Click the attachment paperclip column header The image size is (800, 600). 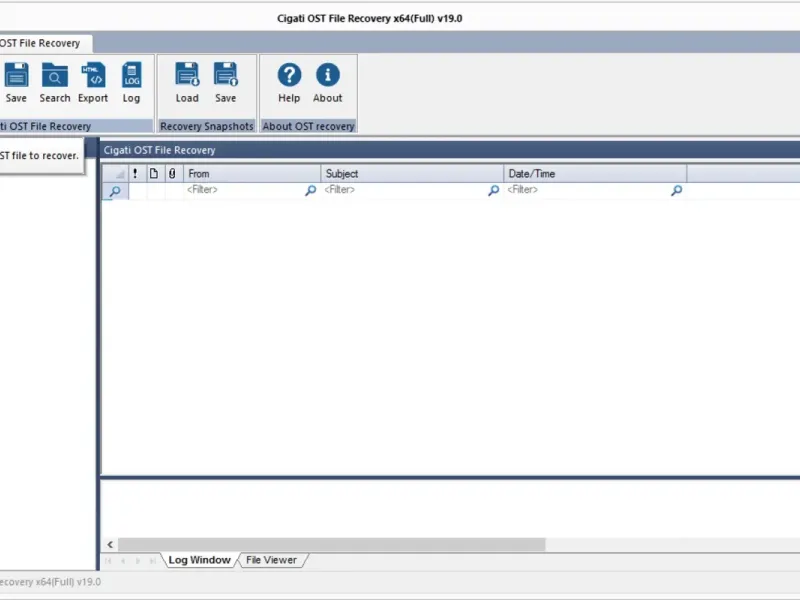coord(172,173)
